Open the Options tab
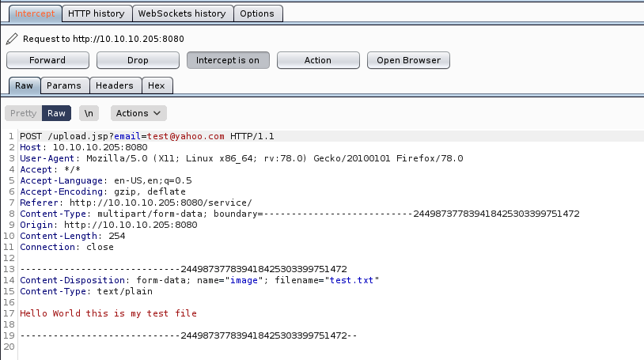 click(257, 13)
